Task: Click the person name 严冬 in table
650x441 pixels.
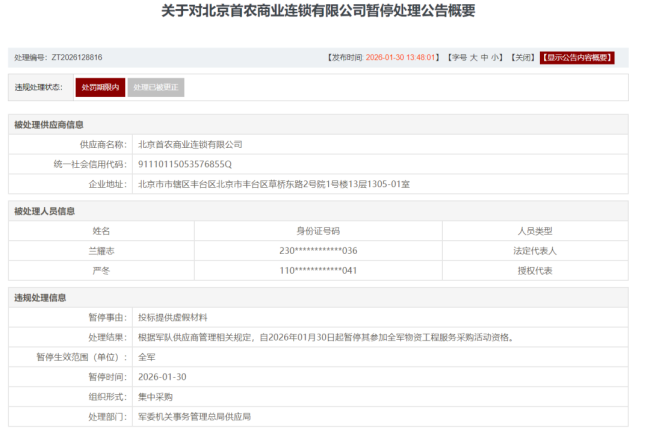Action: (101, 270)
